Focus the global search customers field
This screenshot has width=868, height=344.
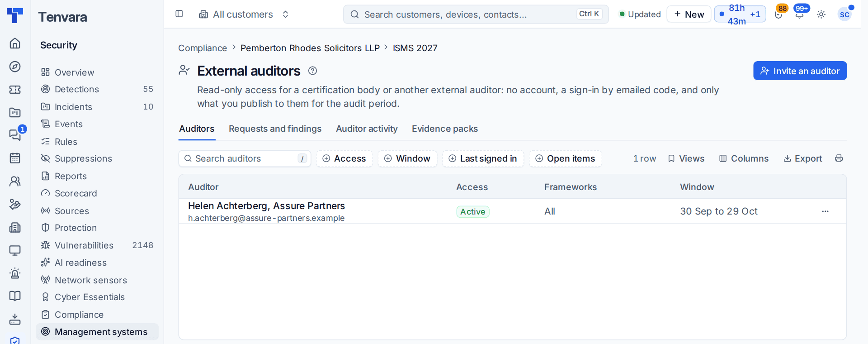coord(476,14)
